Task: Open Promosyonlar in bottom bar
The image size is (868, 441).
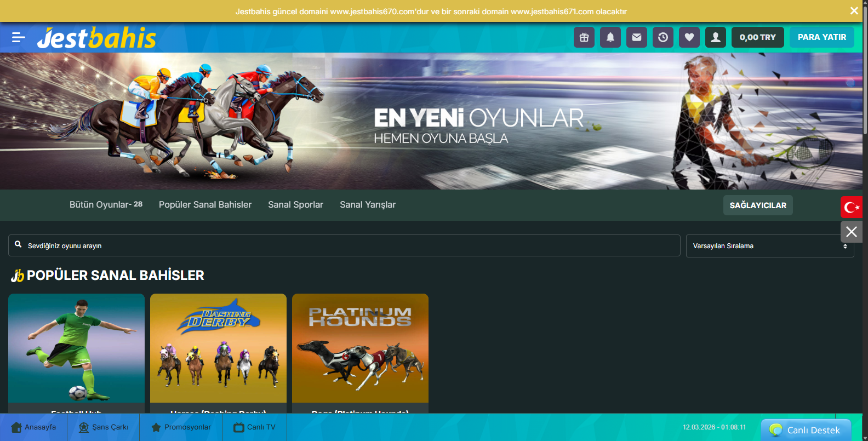Action: (x=181, y=427)
